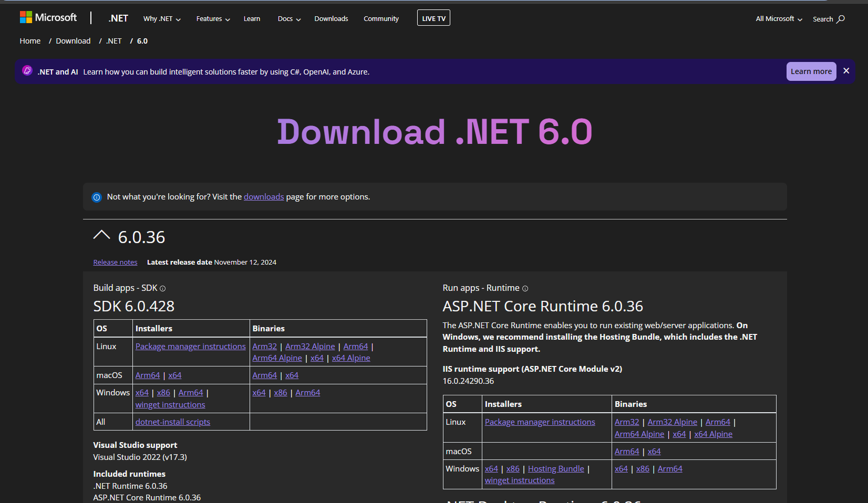Click the LIVE TV button
Image resolution: width=868 pixels, height=503 pixels.
pyautogui.click(x=433, y=18)
